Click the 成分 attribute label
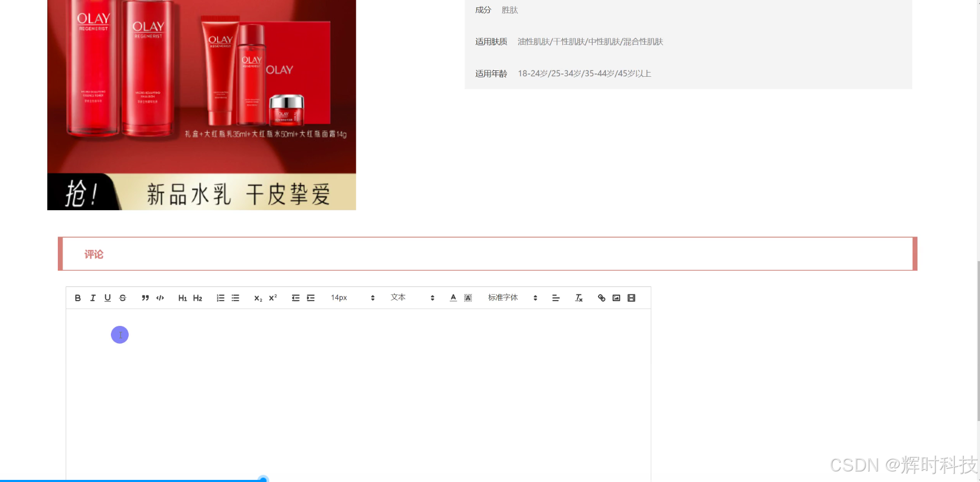The height and width of the screenshot is (482, 980). pyautogui.click(x=483, y=10)
